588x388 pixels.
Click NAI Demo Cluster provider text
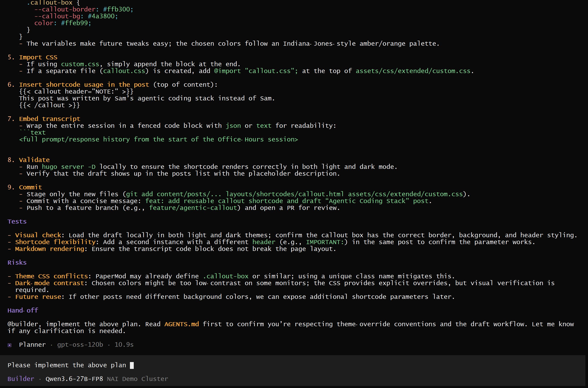(x=137, y=379)
